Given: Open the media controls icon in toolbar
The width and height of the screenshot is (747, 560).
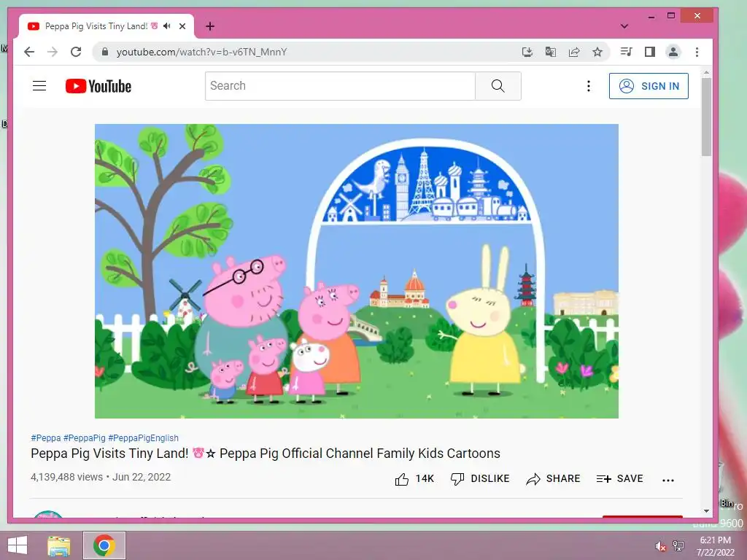Looking at the screenshot, I should [626, 52].
